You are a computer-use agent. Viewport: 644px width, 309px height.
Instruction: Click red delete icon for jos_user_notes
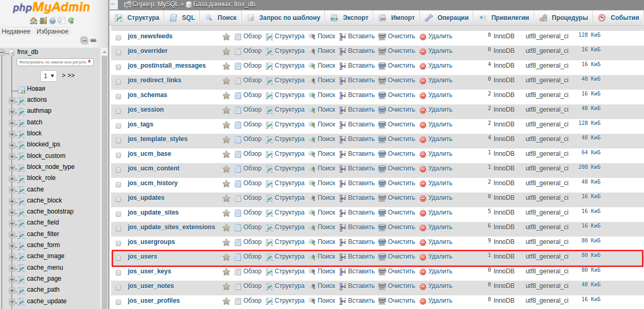click(x=423, y=286)
